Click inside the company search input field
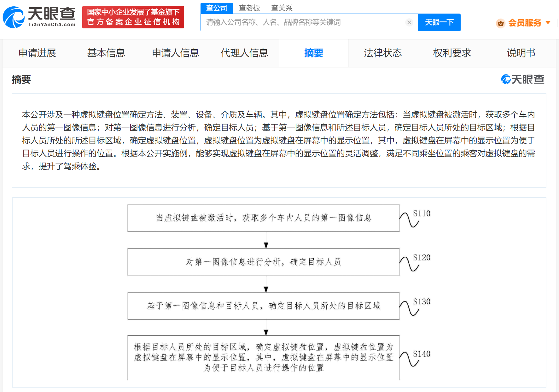This screenshot has height=392, width=559. (303, 22)
